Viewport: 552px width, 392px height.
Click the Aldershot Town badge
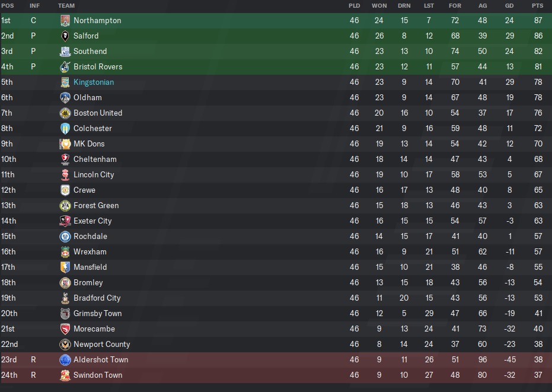[65, 360]
